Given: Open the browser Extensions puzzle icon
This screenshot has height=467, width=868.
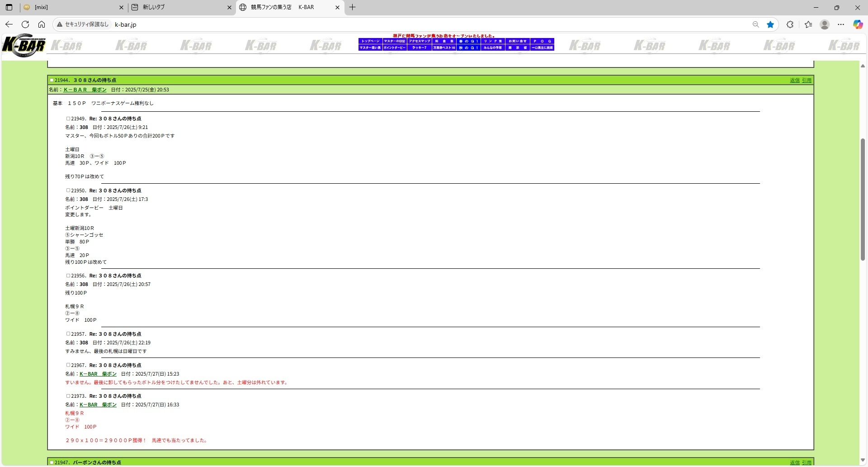Looking at the screenshot, I should 790,24.
